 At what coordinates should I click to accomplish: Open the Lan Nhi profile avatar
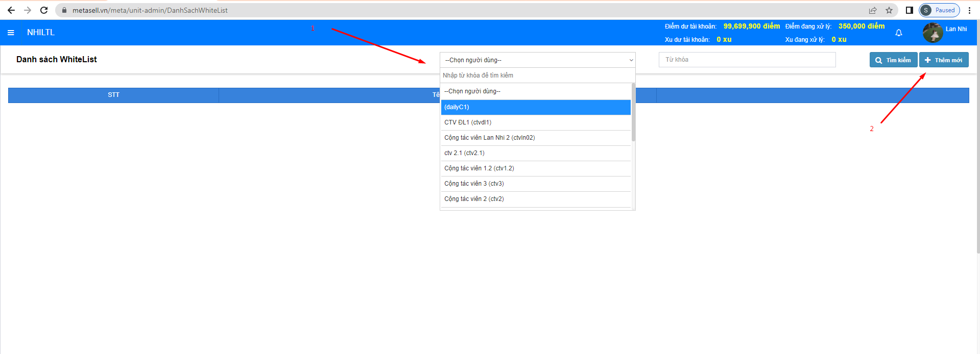pyautogui.click(x=933, y=33)
